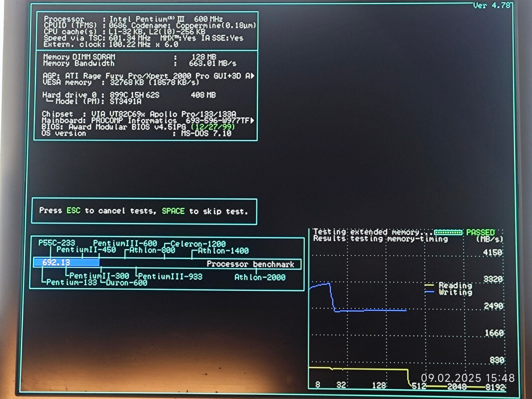Select the 32768 KB VESA memory value
Image resolution: width=532 pixels, height=399 pixels.
click(x=128, y=82)
